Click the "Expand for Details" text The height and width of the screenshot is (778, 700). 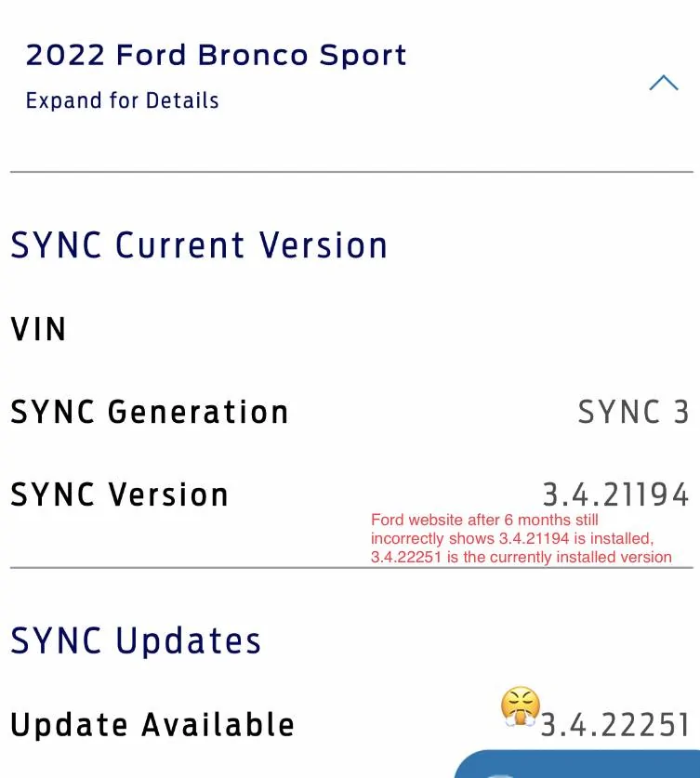(122, 100)
